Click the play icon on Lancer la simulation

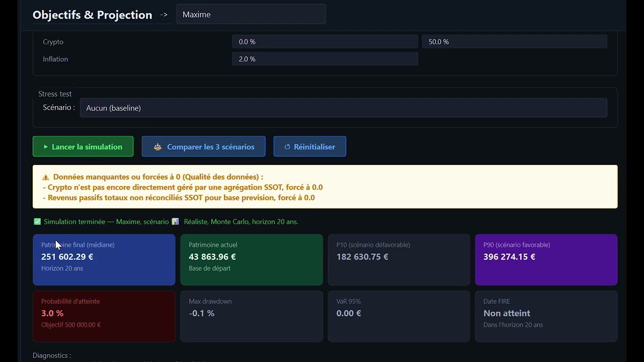46,147
